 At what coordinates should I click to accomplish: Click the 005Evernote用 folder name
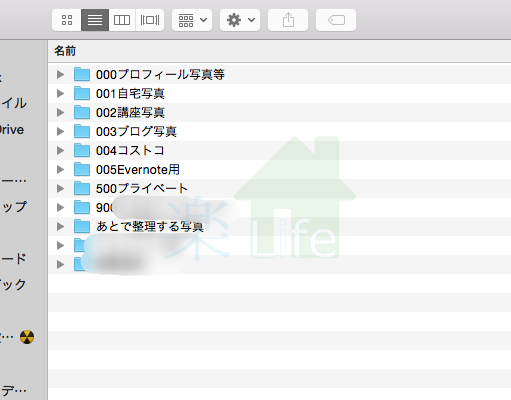click(138, 170)
